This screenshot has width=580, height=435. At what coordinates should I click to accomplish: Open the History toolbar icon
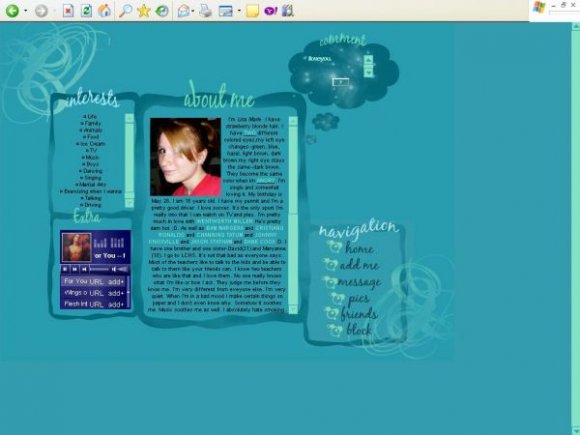tap(162, 10)
